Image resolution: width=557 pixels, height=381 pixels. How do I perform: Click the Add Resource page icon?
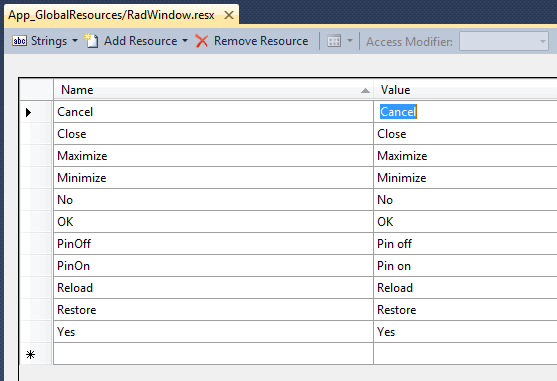pyautogui.click(x=91, y=41)
